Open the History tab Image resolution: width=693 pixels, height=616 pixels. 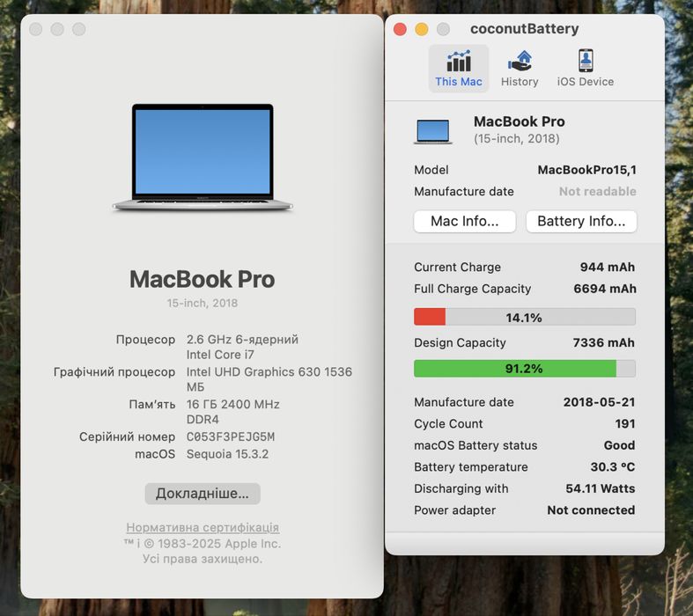point(520,69)
